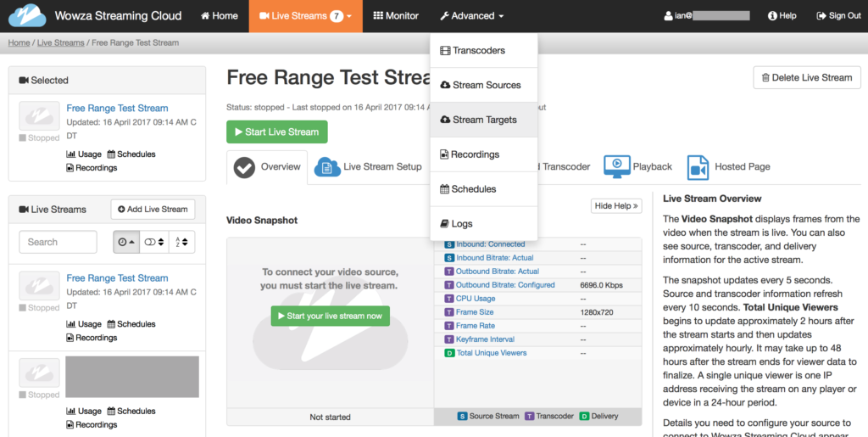Sort streams by time clock toggle

pos(126,242)
